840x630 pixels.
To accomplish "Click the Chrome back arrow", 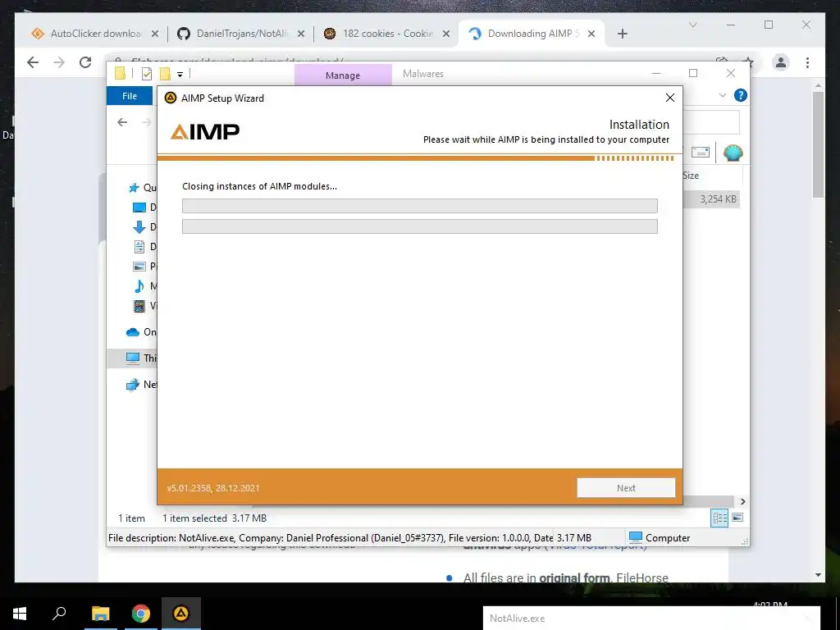I will tap(33, 62).
